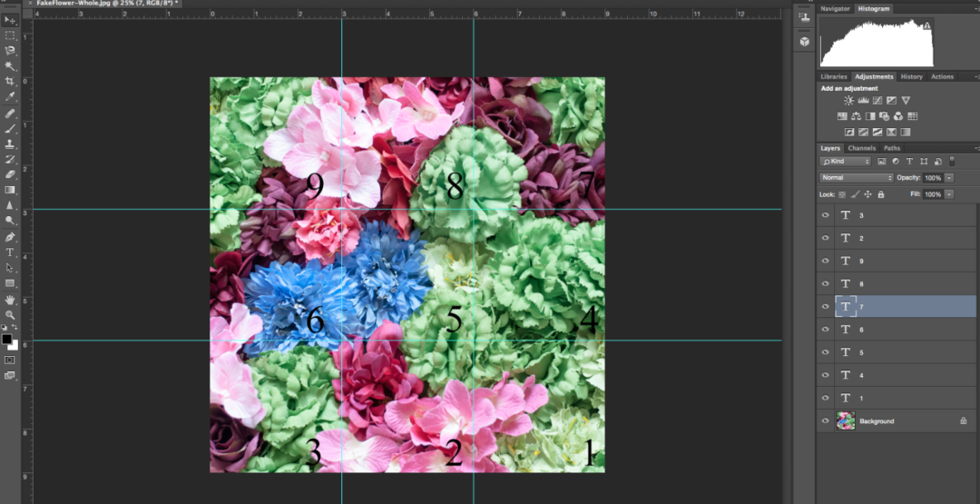
Task: Change the screen mode
Action: tap(10, 375)
